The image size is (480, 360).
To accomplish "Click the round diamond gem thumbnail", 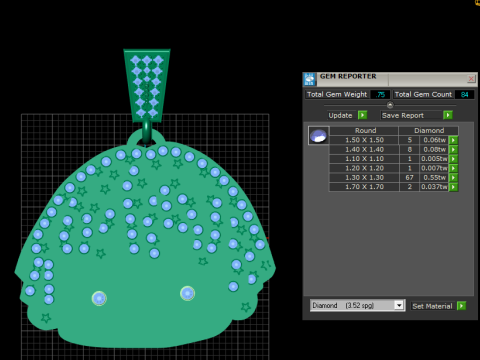I will 319,136.
